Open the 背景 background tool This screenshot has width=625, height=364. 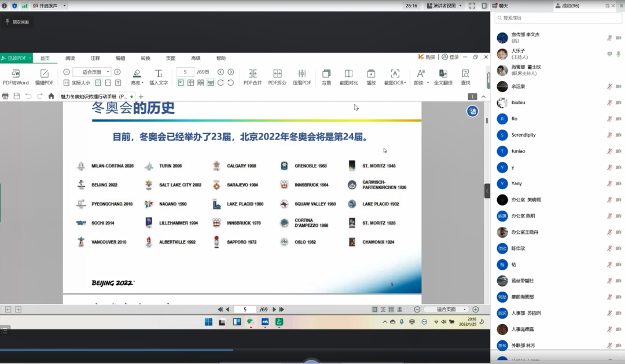coord(326,77)
